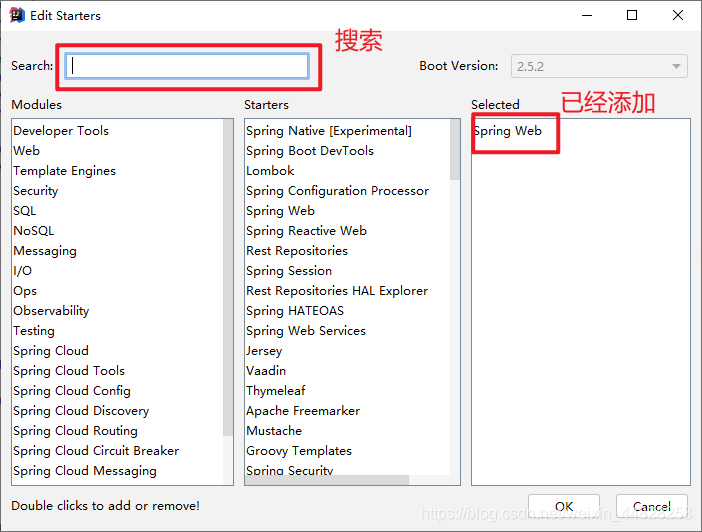Click the Starters list vertical scrollbar
This screenshot has width=702, height=532.
455,150
